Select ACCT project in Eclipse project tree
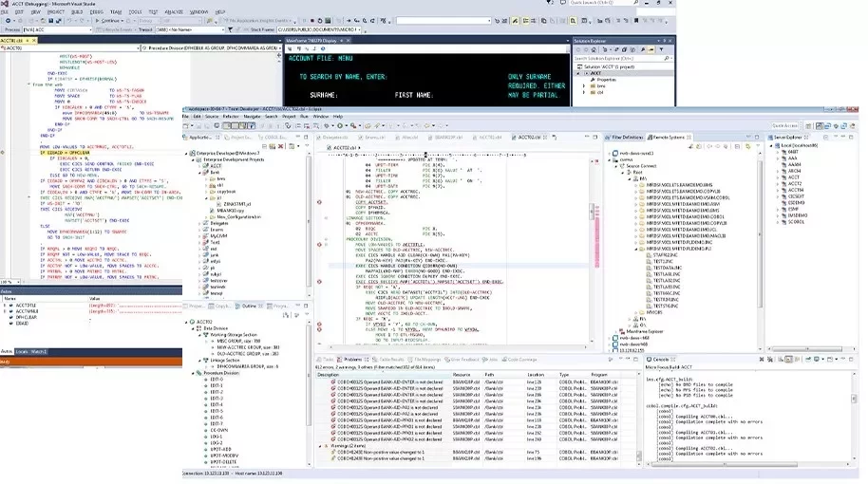 point(216,166)
